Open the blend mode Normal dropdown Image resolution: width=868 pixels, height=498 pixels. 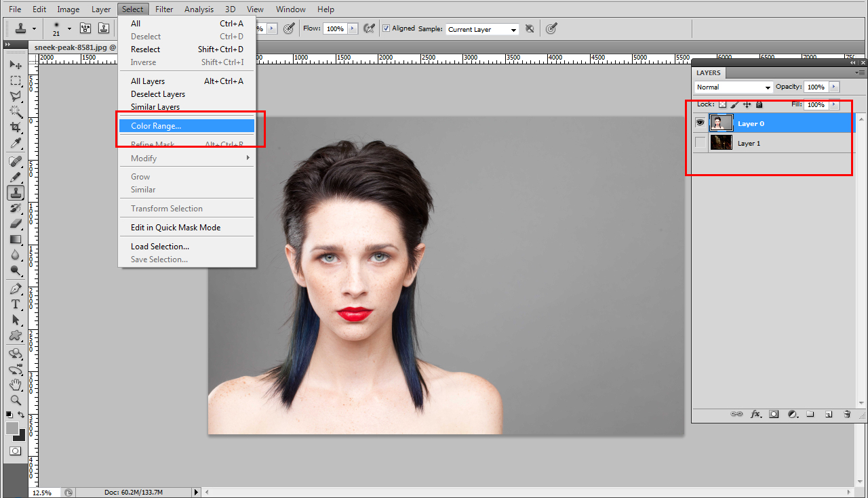(734, 87)
